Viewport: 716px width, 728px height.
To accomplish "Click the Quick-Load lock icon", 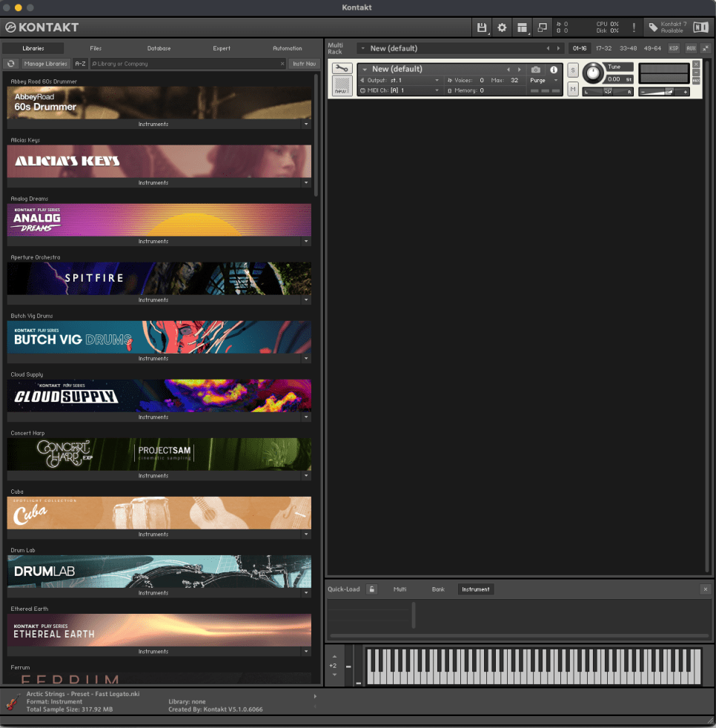I will pyautogui.click(x=372, y=589).
